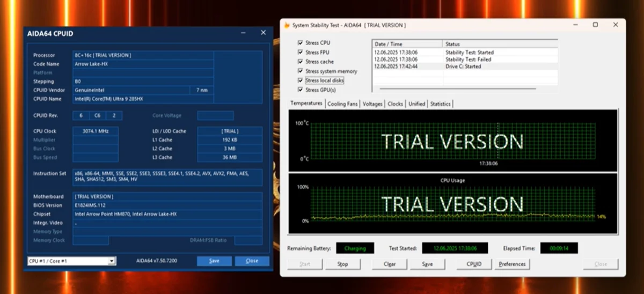This screenshot has width=644, height=294.
Task: Open the Clocks tab
Action: coord(395,104)
